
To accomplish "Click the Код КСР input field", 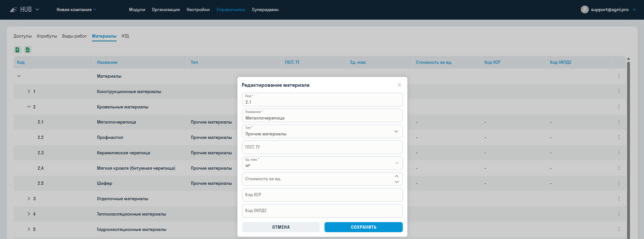I will 322,195.
